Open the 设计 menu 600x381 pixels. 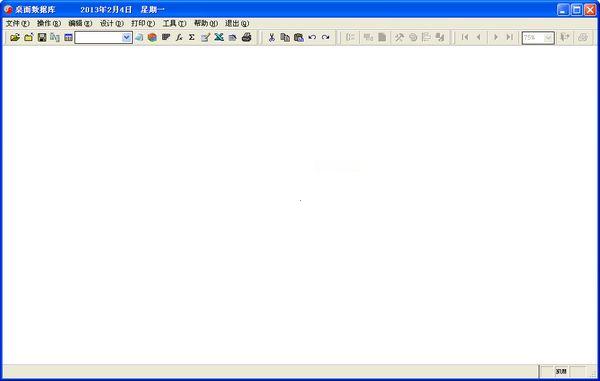pos(112,23)
